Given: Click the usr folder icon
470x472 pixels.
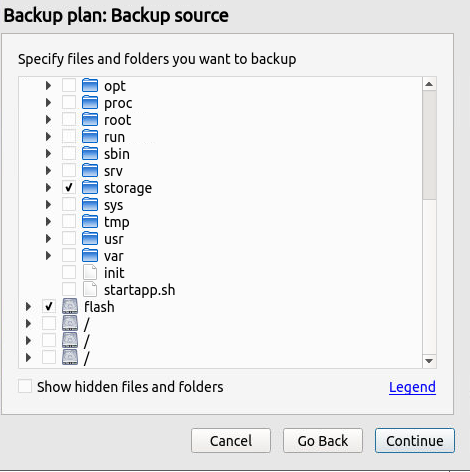Looking at the screenshot, I should click(x=90, y=239).
